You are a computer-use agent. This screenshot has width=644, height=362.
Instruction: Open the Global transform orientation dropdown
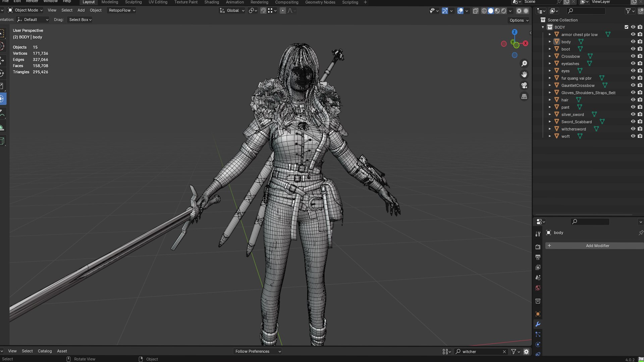pyautogui.click(x=232, y=11)
